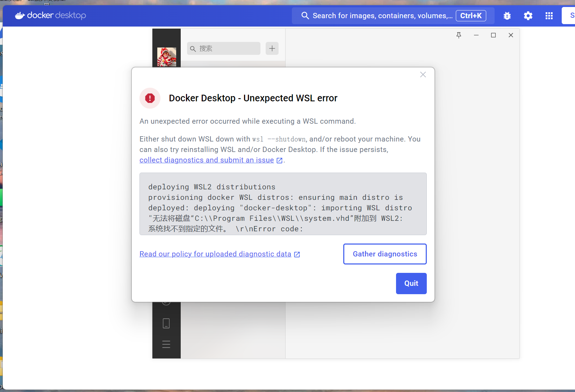Click the Docker whale logo
Viewport: 575px width, 392px height.
[20, 15]
